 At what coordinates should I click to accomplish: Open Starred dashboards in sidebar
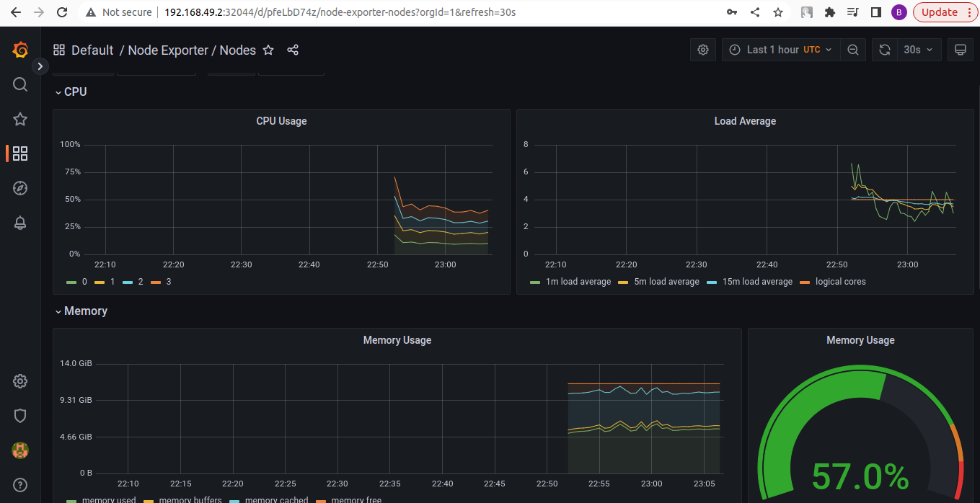[20, 119]
